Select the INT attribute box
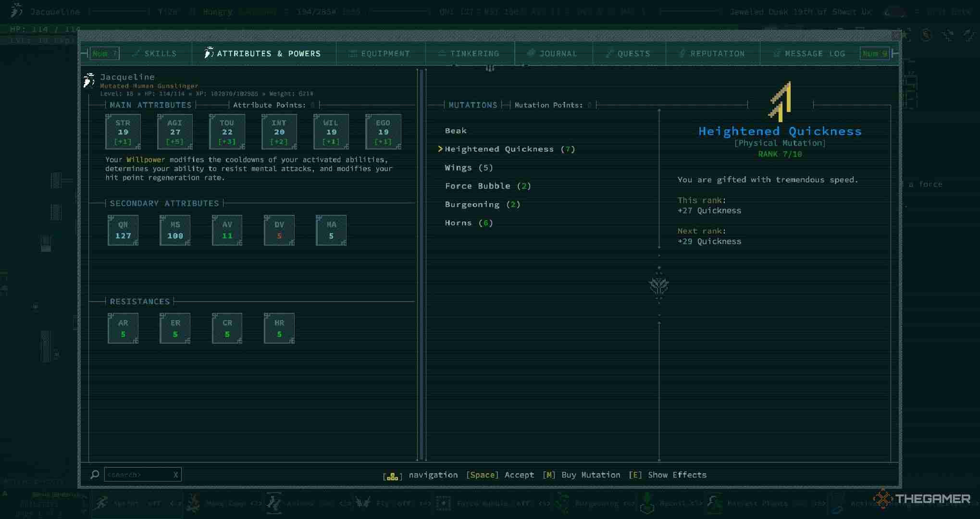This screenshot has width=980, height=519. click(279, 132)
